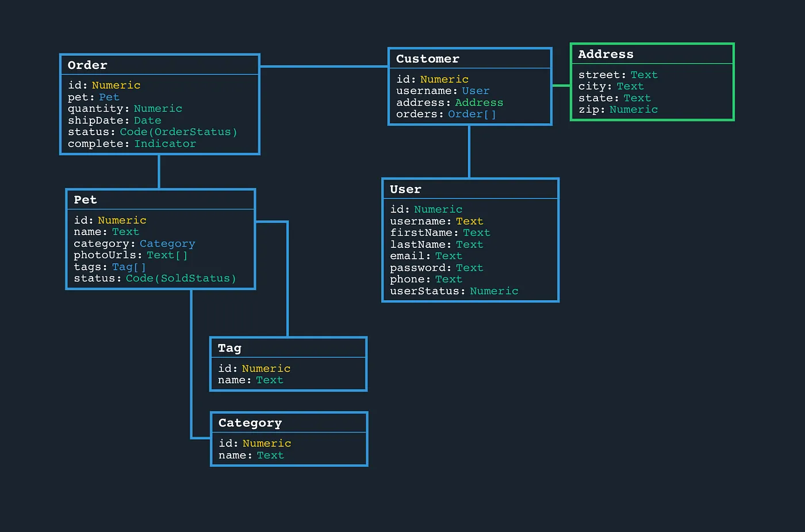
Task: Click the Tag entity header
Action: (229, 347)
